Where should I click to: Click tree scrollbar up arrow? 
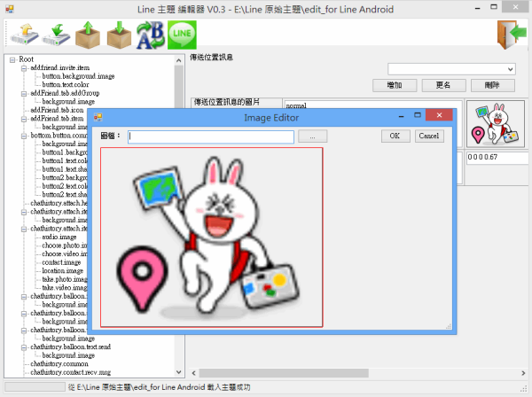[179, 60]
